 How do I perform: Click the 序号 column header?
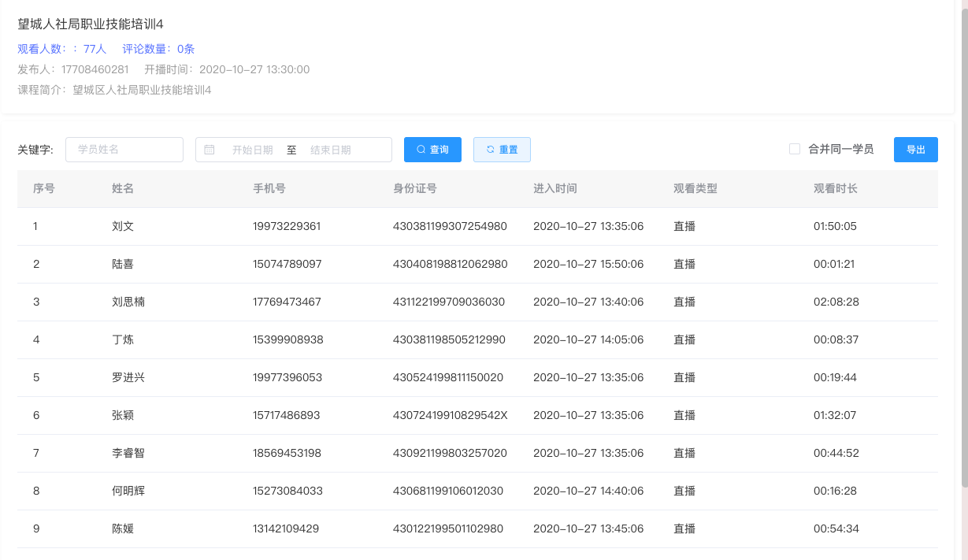pos(44,189)
